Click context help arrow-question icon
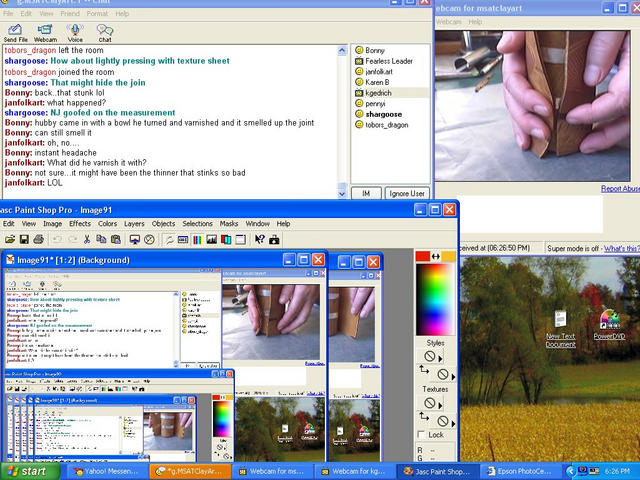The height and width of the screenshot is (480, 640). point(260,240)
